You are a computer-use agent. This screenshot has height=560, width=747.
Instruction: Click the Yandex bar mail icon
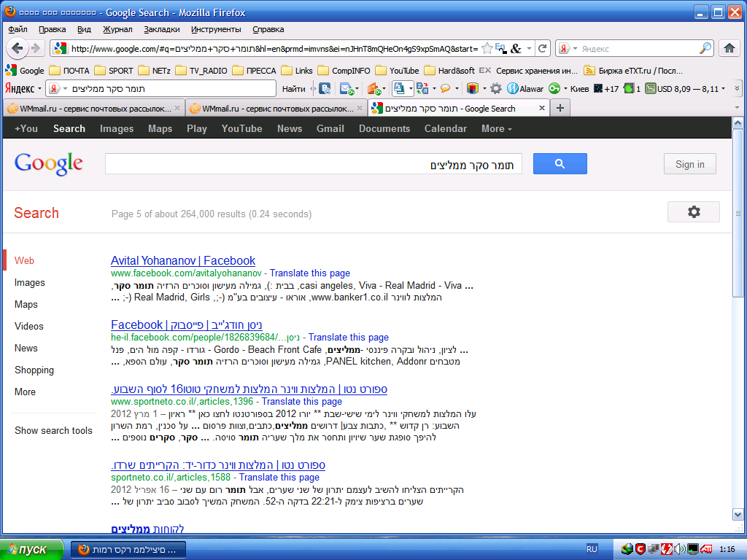point(347,88)
